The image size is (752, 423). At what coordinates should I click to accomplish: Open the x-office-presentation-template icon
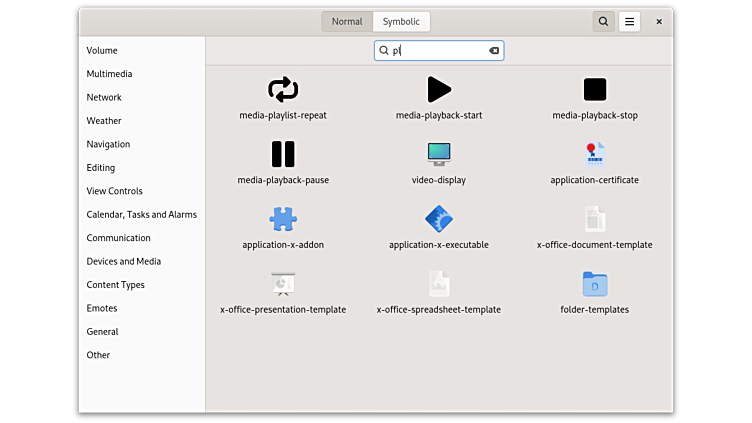click(283, 284)
